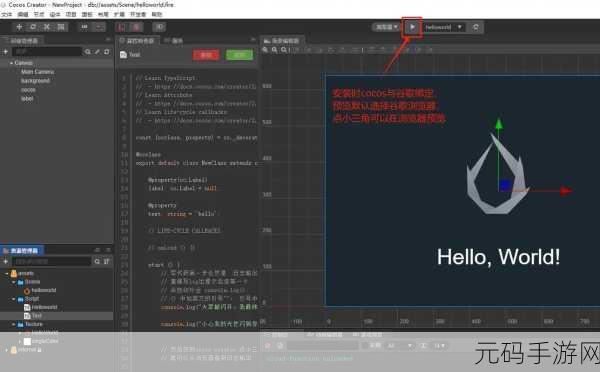Collapse the Scene folder in assets
Viewport: 600px width, 372px height.
[x=14, y=282]
